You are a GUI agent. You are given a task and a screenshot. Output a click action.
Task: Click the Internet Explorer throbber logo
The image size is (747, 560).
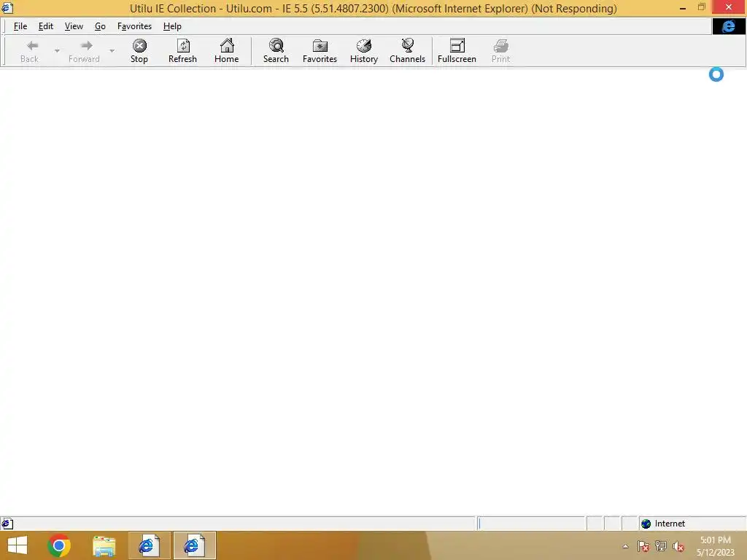coord(729,26)
